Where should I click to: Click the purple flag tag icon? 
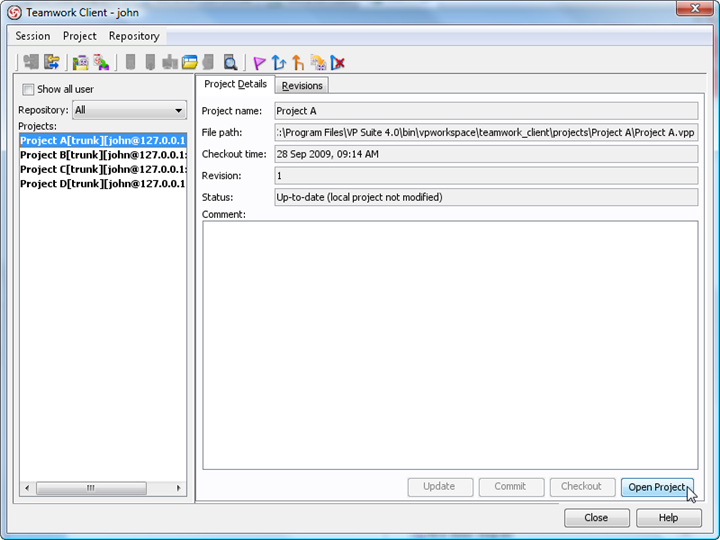[259, 62]
